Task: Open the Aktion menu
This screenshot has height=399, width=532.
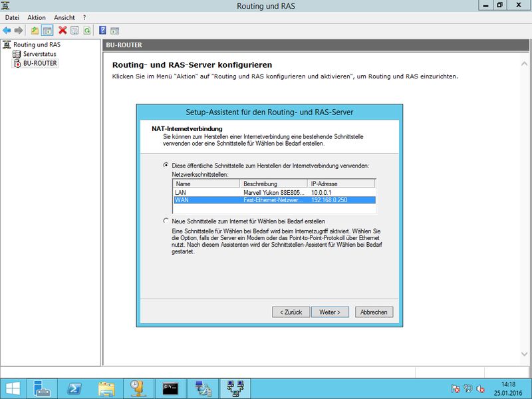Action: click(37, 17)
